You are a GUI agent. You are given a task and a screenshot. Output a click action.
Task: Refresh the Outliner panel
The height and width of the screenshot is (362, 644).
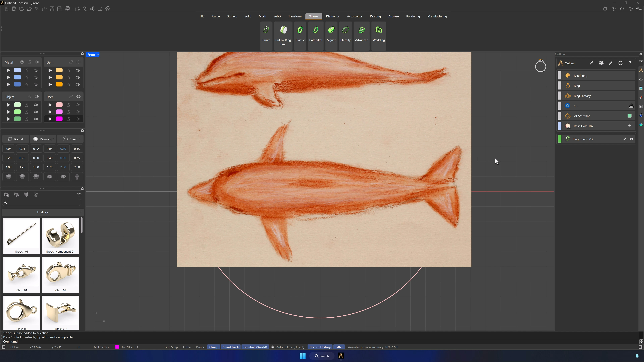click(x=620, y=63)
